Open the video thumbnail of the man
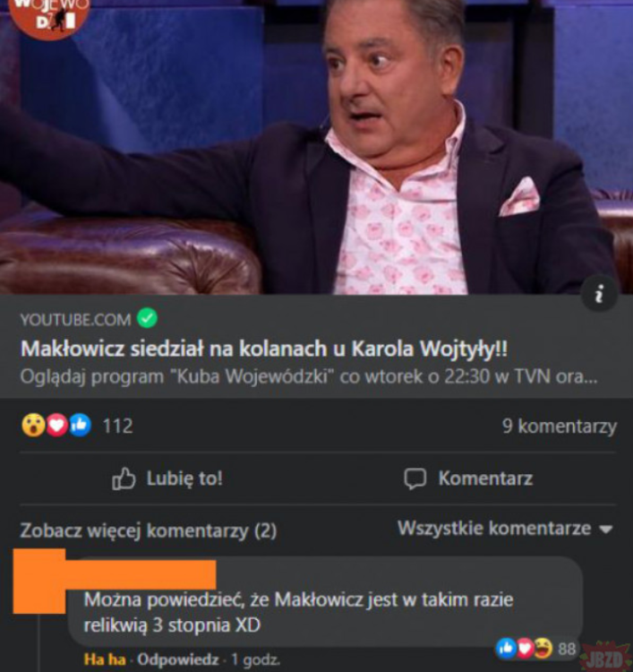 click(317, 147)
